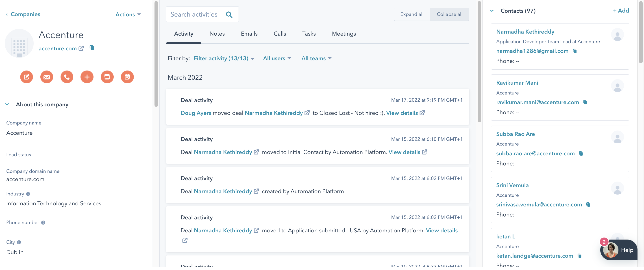
Task: Open Filter activity (13/13) dropdown
Action: point(224,58)
